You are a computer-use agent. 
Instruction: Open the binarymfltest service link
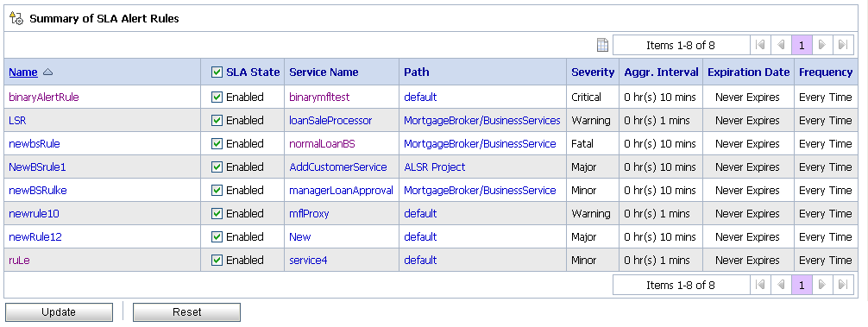pyautogui.click(x=319, y=97)
